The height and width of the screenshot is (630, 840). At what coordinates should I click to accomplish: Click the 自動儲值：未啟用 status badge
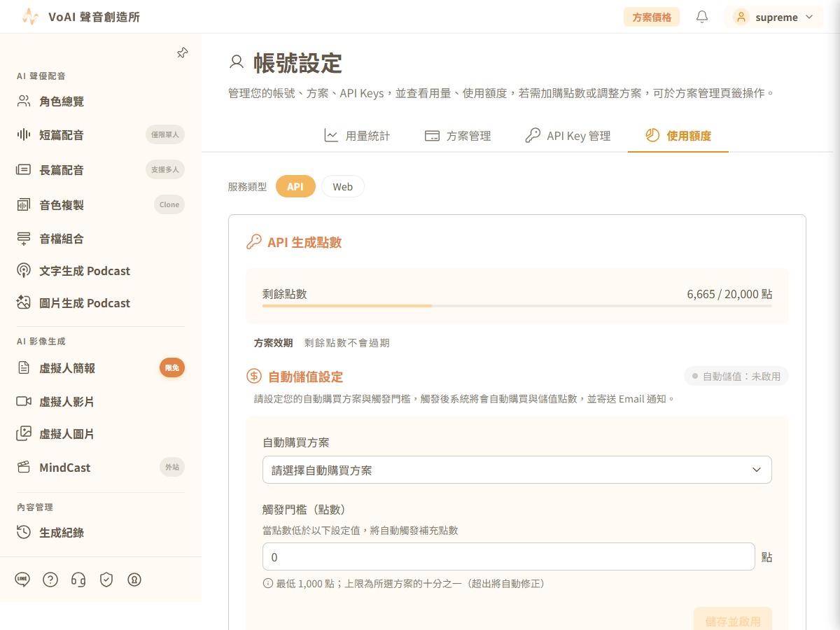click(x=736, y=377)
